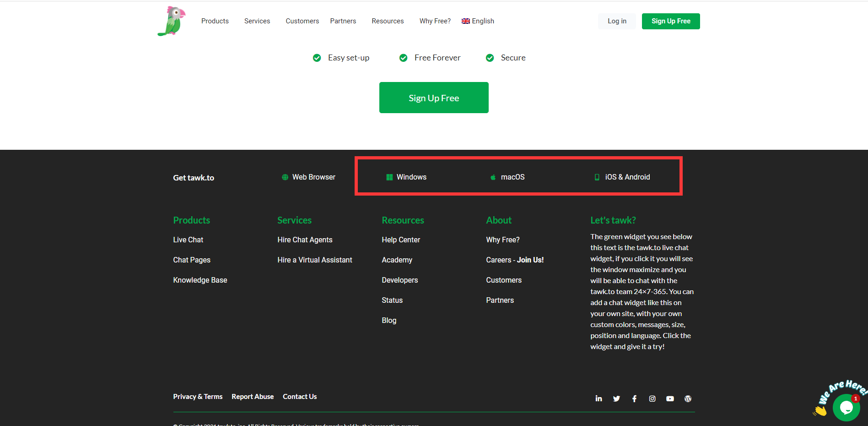Screen dimensions: 868x426
Task: Open the Facebook social icon
Action: 634,399
